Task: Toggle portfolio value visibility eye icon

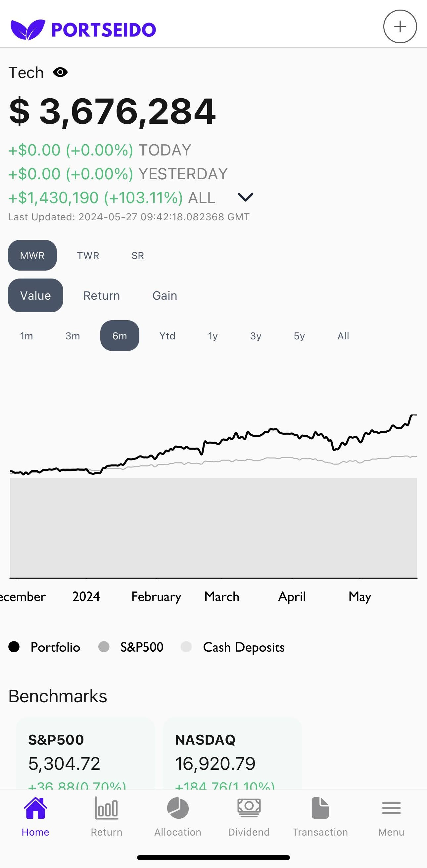Action: point(60,72)
